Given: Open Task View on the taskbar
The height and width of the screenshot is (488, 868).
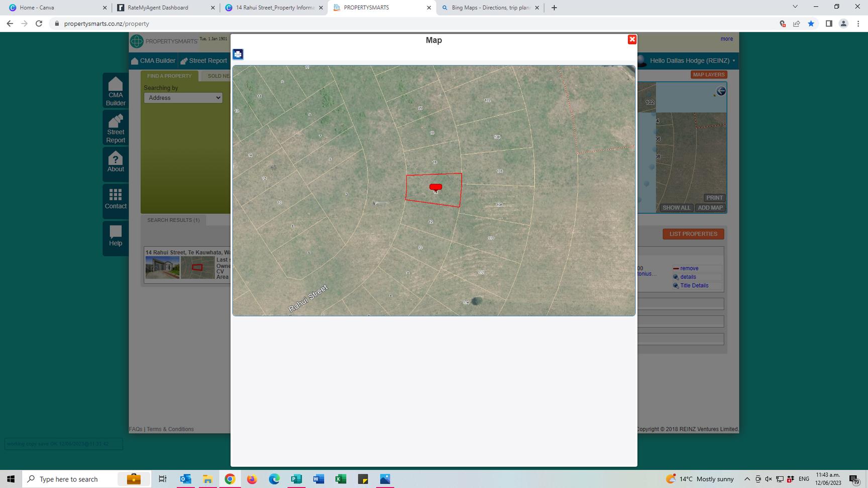Looking at the screenshot, I should pyautogui.click(x=162, y=479).
